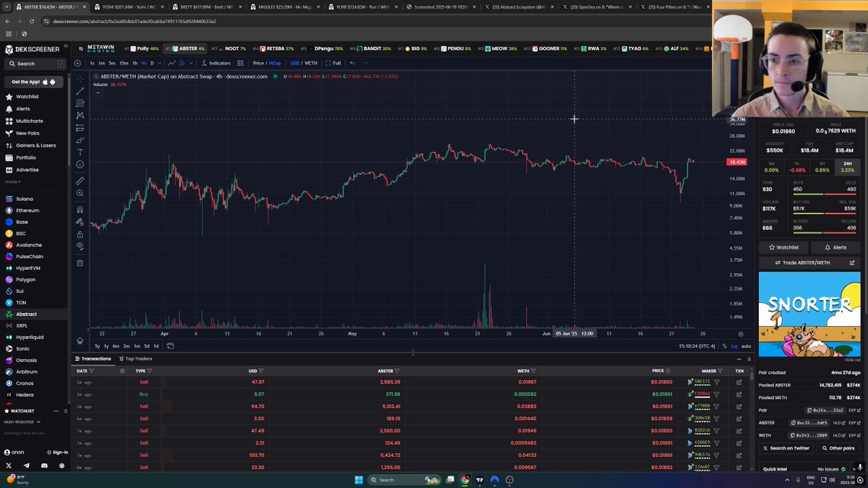Screen dimensions: 868x488
Task: Open Windows Start menu
Action: [359, 479]
